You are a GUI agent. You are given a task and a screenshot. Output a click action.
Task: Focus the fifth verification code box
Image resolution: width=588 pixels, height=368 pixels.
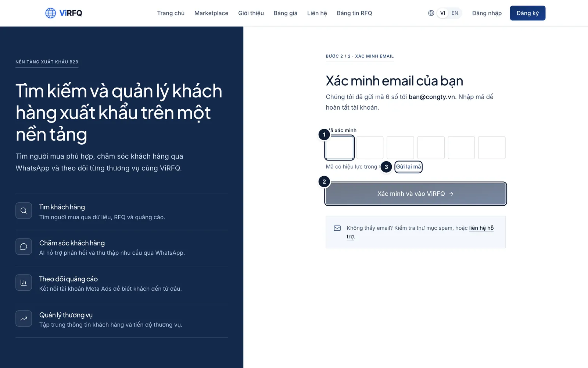(x=462, y=148)
